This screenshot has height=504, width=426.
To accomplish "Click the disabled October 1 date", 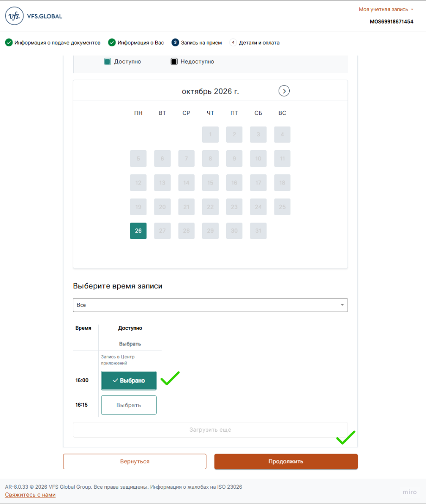I will click(x=210, y=134).
